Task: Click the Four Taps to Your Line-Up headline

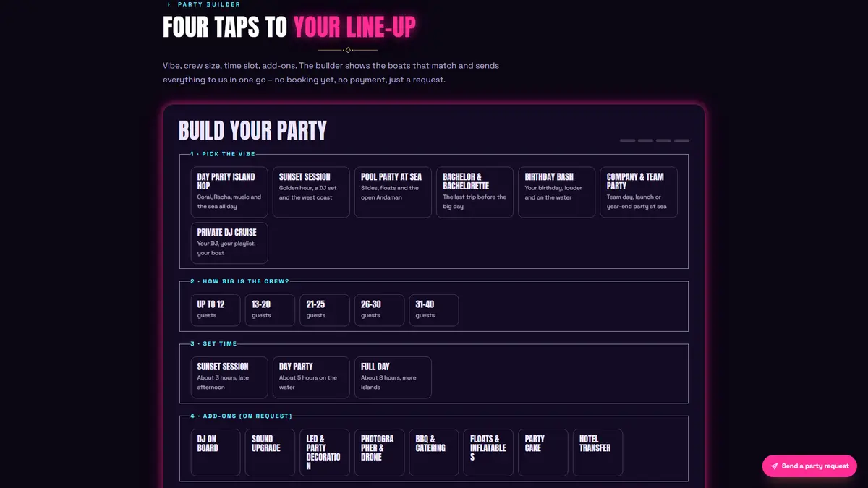Action: (x=289, y=27)
